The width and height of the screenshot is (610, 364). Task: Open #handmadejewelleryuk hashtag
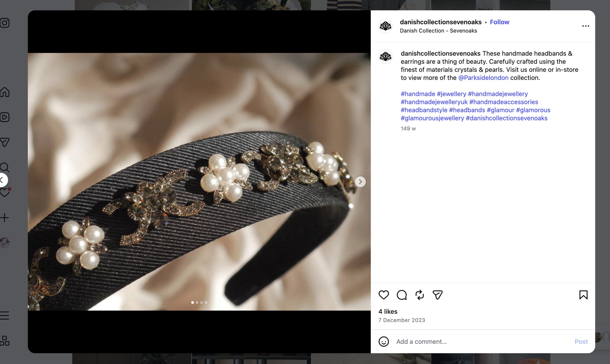point(434,102)
